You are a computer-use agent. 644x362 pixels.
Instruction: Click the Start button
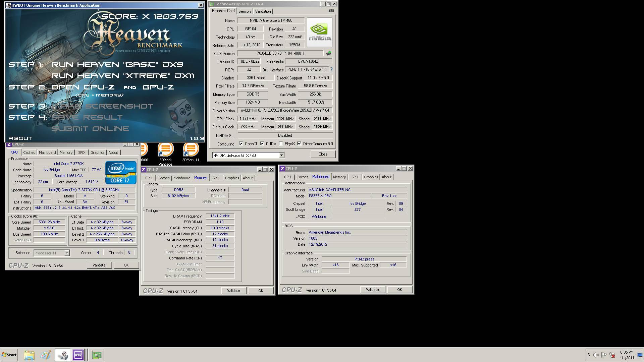[x=9, y=355]
